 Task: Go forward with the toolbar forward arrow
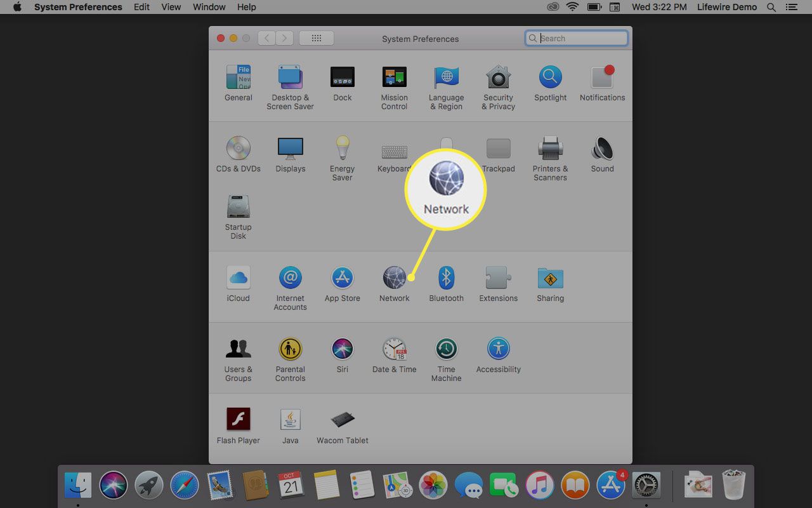tap(285, 38)
